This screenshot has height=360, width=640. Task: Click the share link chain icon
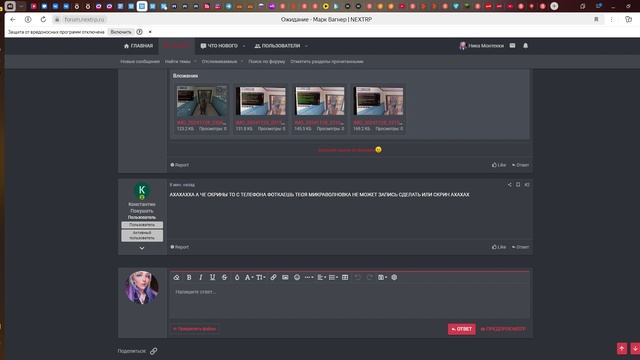[153, 351]
